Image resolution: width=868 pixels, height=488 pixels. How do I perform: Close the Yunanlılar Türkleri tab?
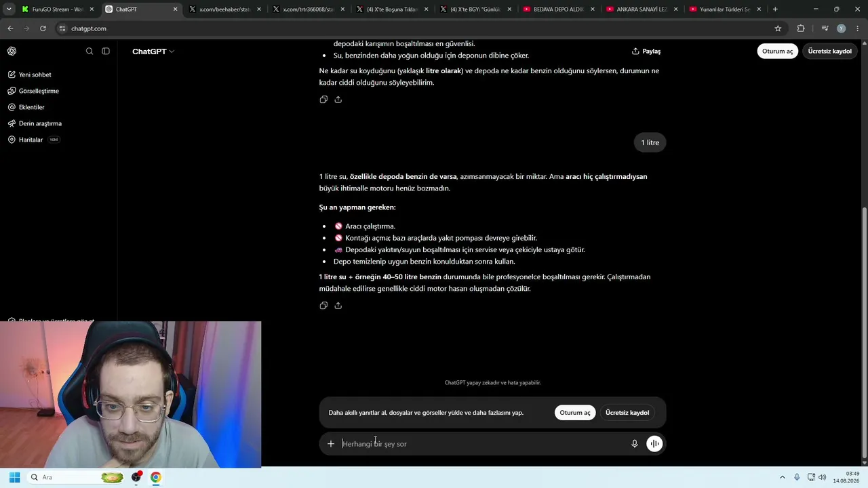(x=759, y=9)
